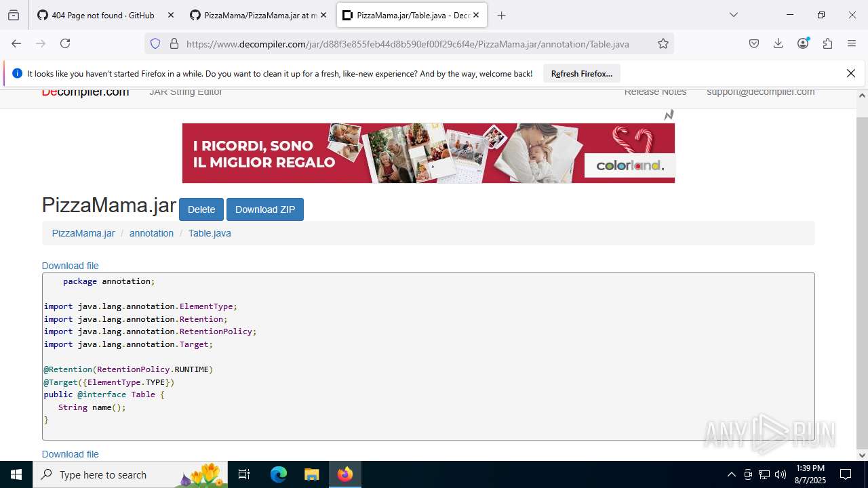Open the volume control tray icon
This screenshot has width=868, height=488.
(x=781, y=474)
